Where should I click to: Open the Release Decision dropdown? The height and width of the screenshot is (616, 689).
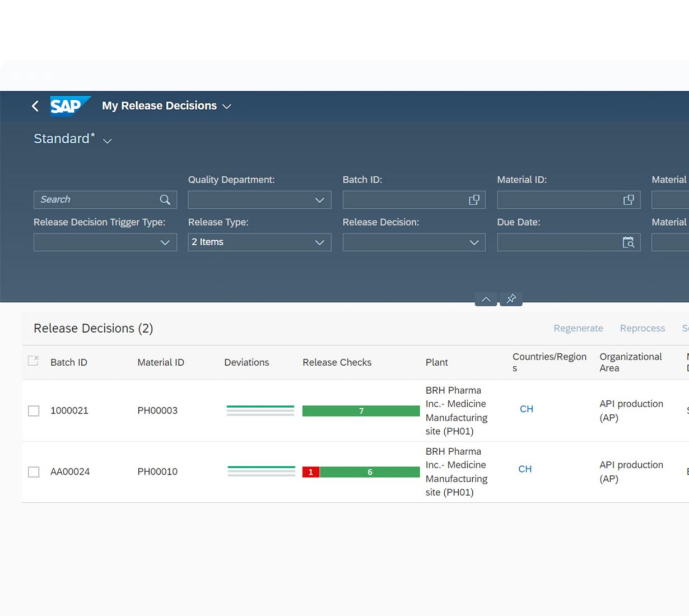point(474,242)
